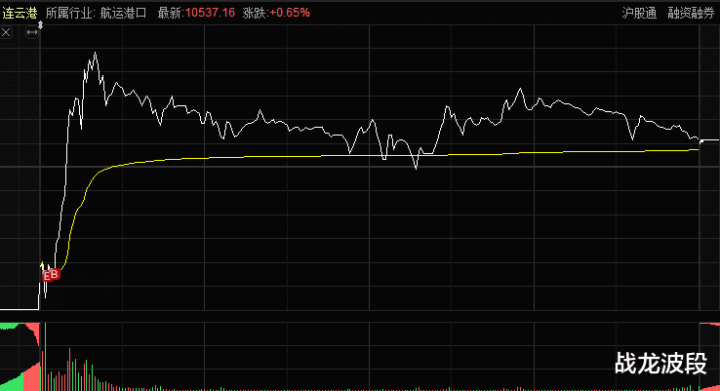This screenshot has width=720, height=391.
Task: Open the 融资融券 tag
Action: click(691, 13)
